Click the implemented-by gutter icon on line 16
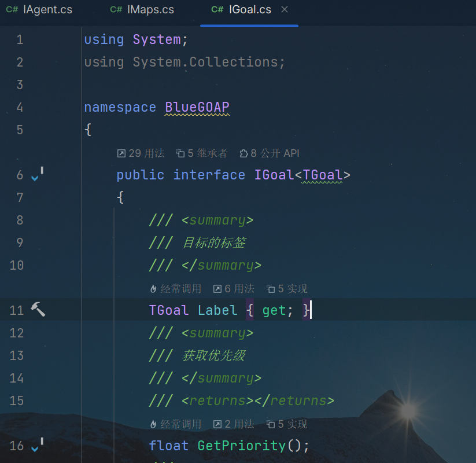This screenshot has width=476, height=463. pos(38,446)
